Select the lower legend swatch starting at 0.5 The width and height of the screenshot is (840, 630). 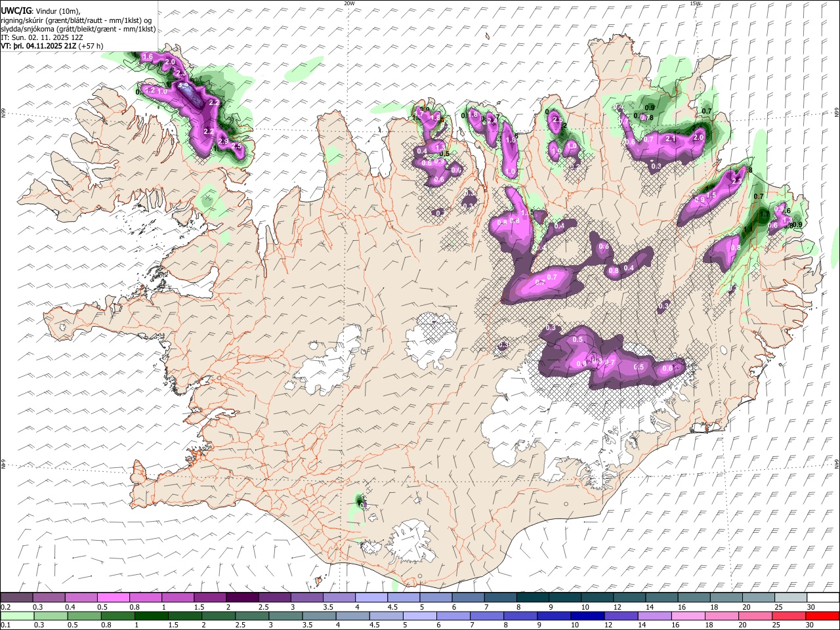84,616
